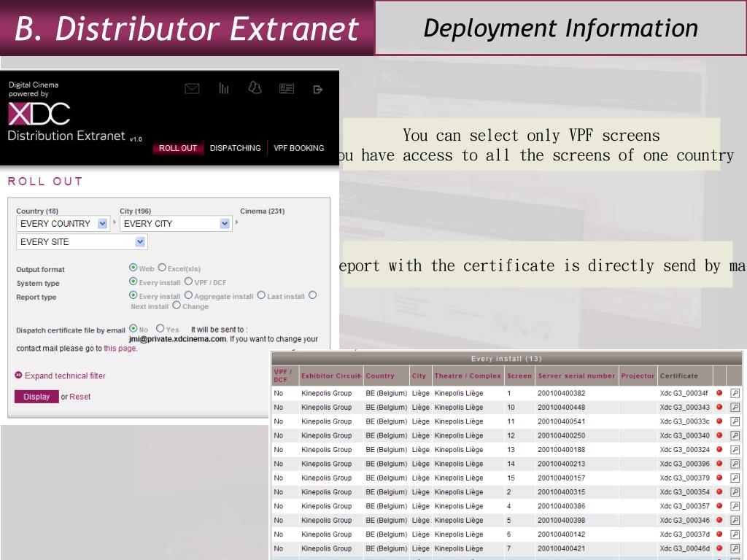Click red status dot for Xdc G3_000343
This screenshot has width=747, height=560.
[719, 407]
